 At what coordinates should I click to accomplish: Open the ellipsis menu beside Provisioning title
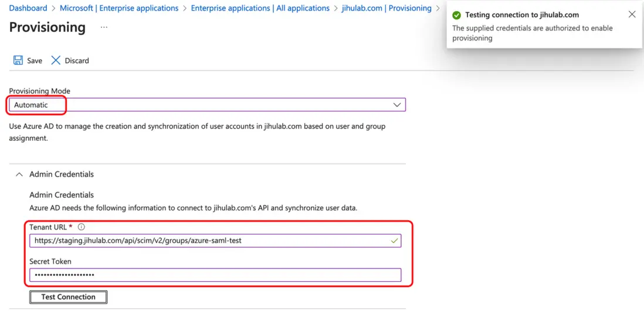pos(104,28)
